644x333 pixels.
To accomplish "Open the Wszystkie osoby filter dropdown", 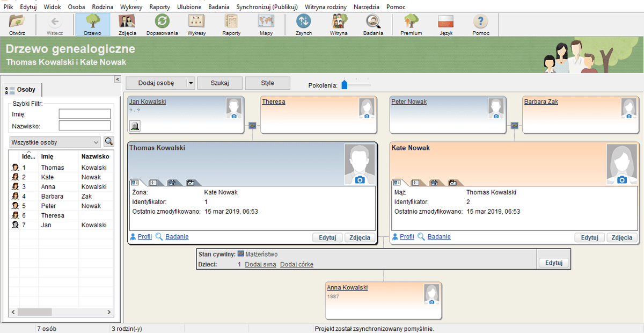I will (x=55, y=142).
